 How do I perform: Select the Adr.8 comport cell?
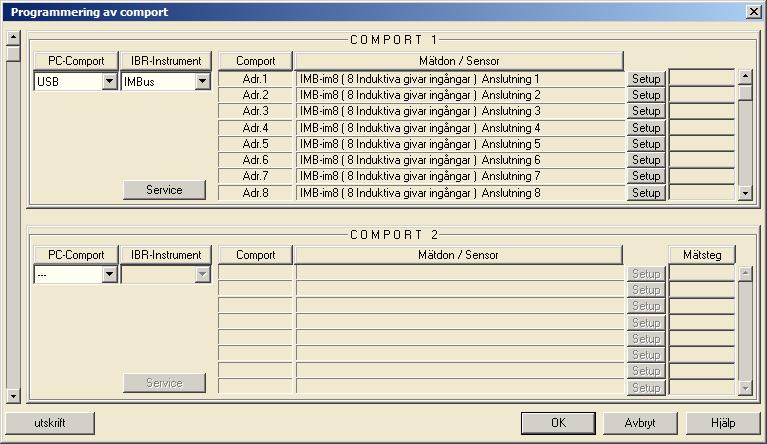pyautogui.click(x=255, y=193)
